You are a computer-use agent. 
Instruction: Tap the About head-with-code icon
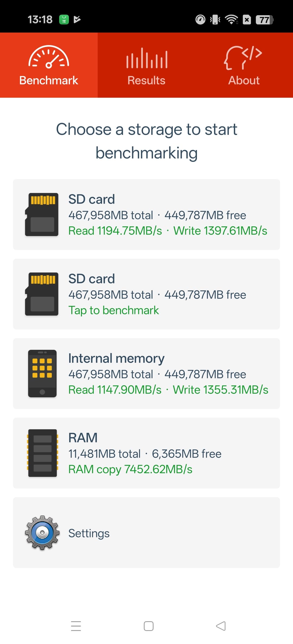coord(243,58)
